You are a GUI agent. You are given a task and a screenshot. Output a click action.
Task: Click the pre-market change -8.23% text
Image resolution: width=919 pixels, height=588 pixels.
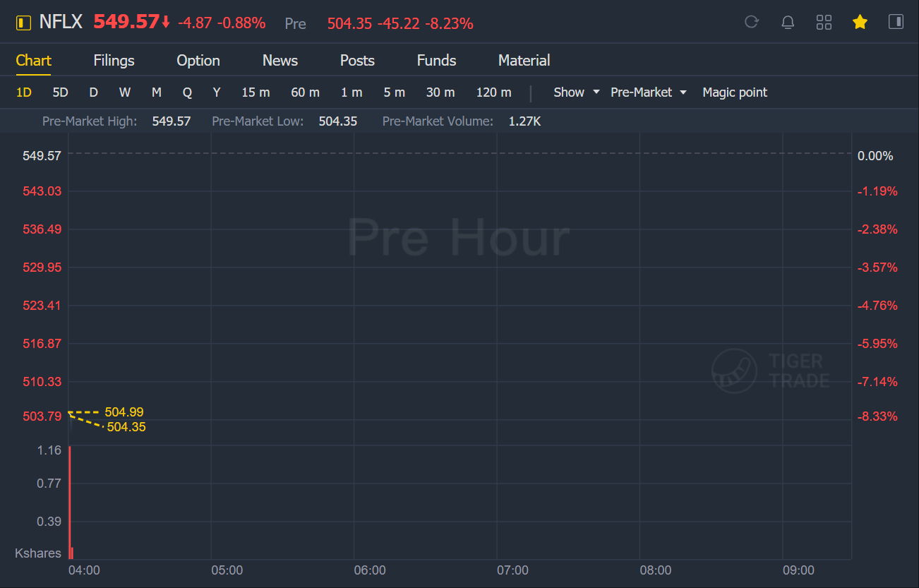click(x=449, y=24)
